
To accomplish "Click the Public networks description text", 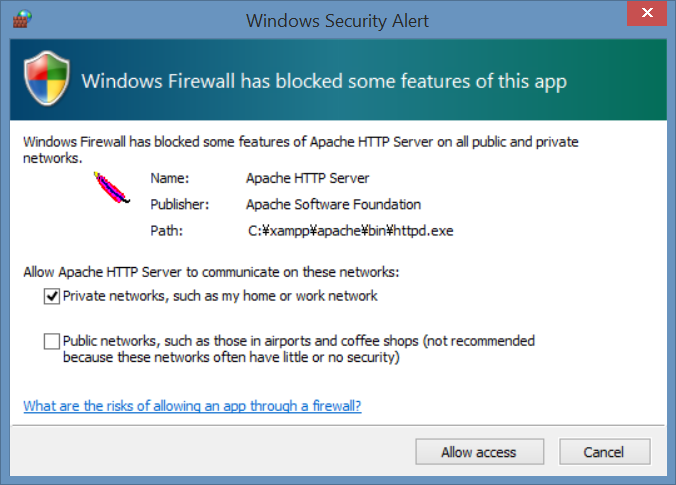I will pos(299,349).
